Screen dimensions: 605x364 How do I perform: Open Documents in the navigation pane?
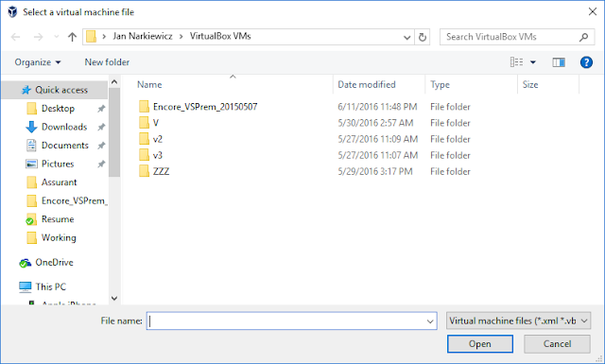[x=65, y=146]
